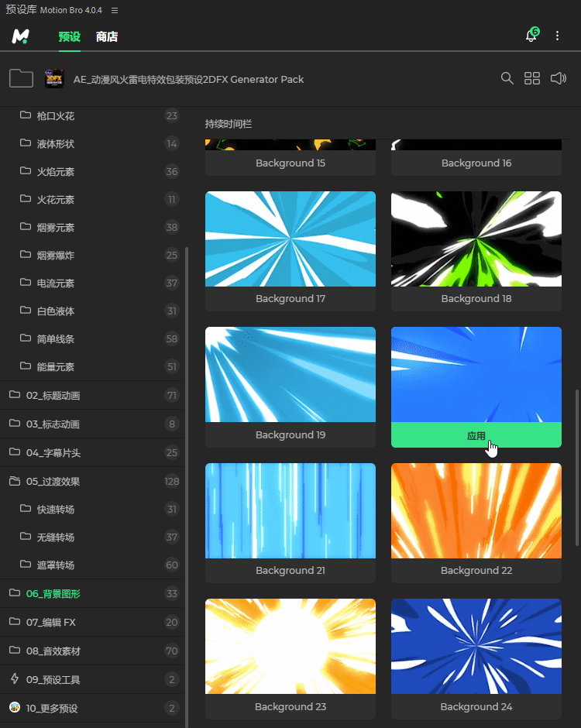Click the pack title AE_动漫风火雷电特效包装预设2DFX Generator Pack
This screenshot has height=728, width=581.
click(188, 80)
